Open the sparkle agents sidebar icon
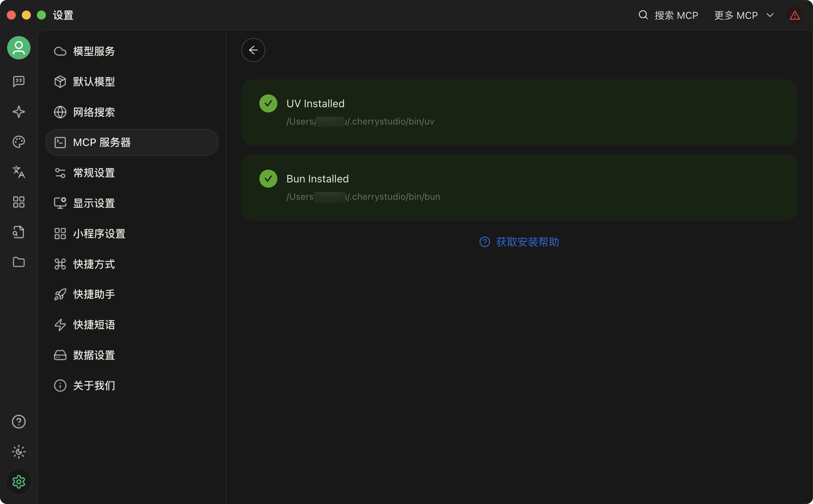 pos(18,112)
